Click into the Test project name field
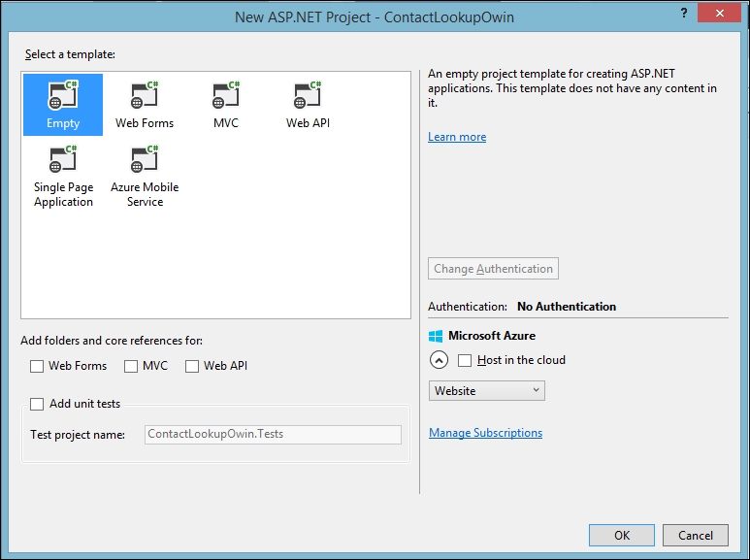This screenshot has height=560, width=750. (273, 434)
